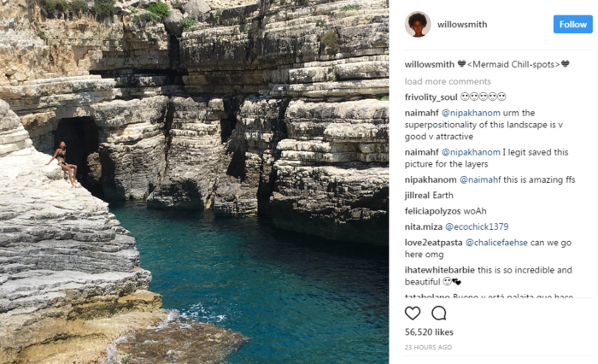Viewport: 598px width, 364px height.
Task: Open the @chalicefaehse mention link
Action: (x=503, y=243)
